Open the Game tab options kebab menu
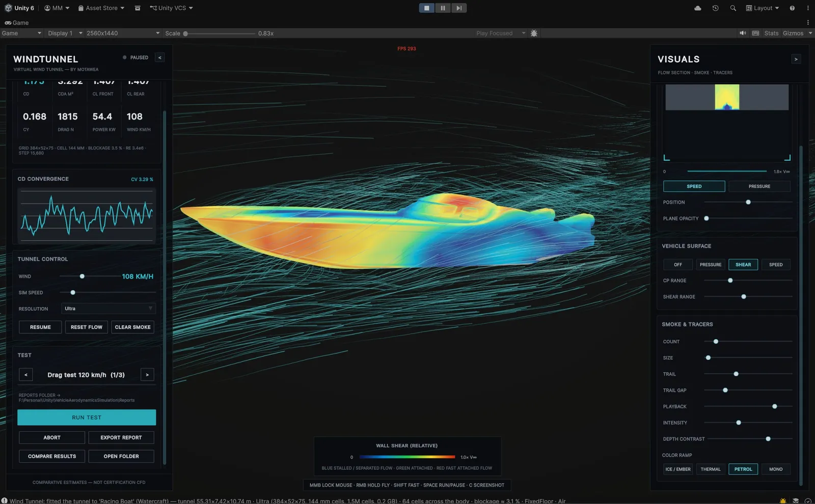Viewport: 815px width, 504px height. pyautogui.click(x=808, y=22)
